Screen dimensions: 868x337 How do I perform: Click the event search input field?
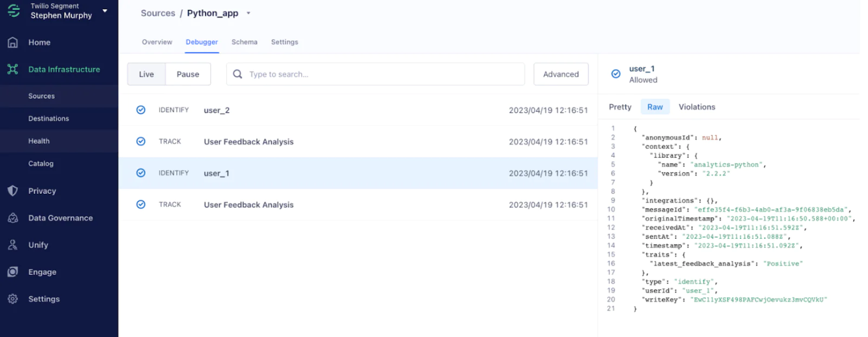click(x=380, y=74)
